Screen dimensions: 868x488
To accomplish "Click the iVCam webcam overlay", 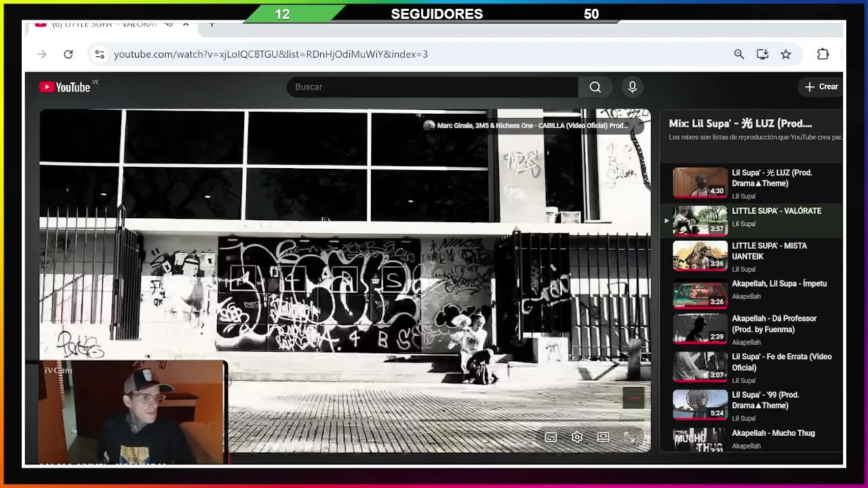I will (x=133, y=412).
